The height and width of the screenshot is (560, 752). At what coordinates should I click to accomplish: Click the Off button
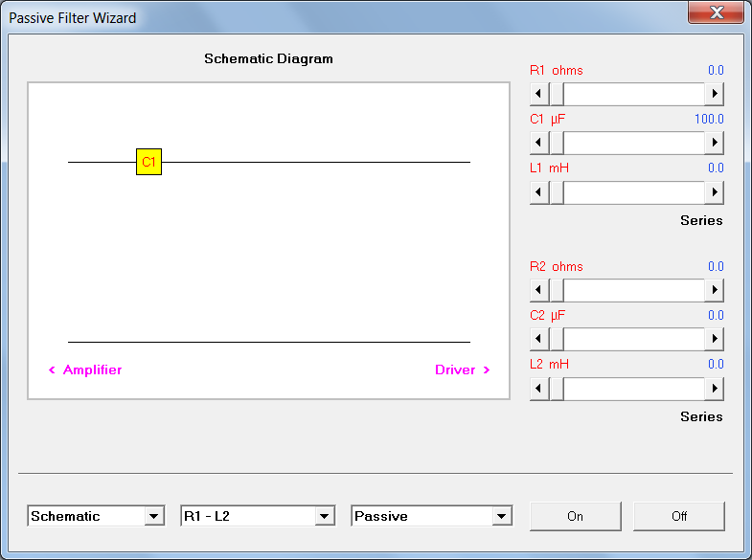679,516
